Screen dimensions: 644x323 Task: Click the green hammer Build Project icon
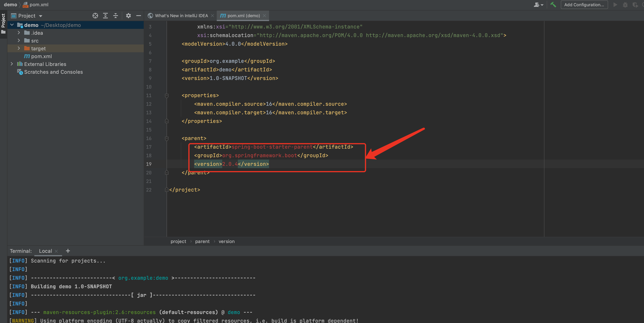click(x=553, y=5)
